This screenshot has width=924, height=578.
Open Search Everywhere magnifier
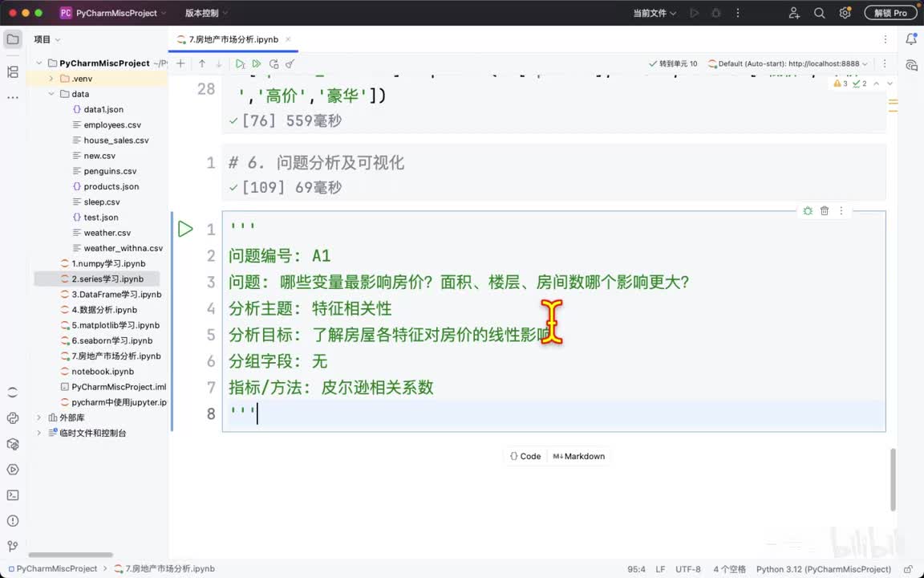click(x=819, y=13)
